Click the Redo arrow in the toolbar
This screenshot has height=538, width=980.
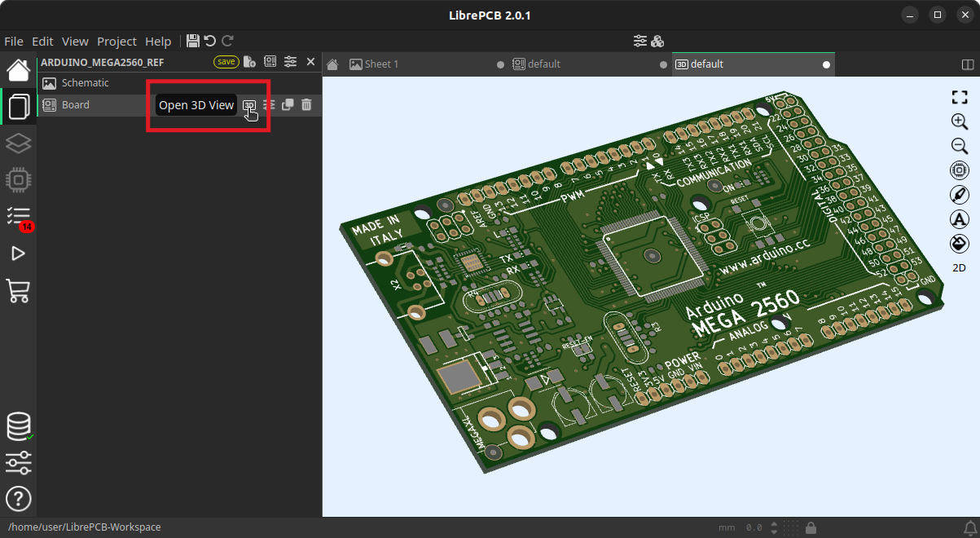pos(227,41)
